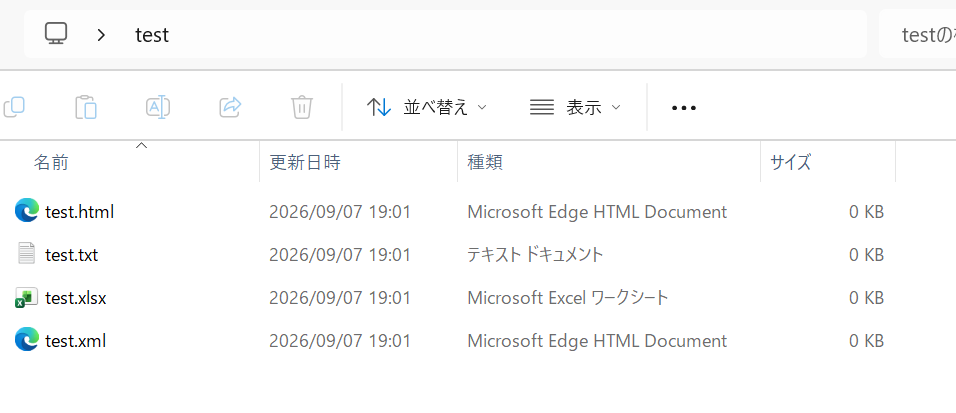956x413 pixels.
Task: Select the file test.html
Action: 79,212
